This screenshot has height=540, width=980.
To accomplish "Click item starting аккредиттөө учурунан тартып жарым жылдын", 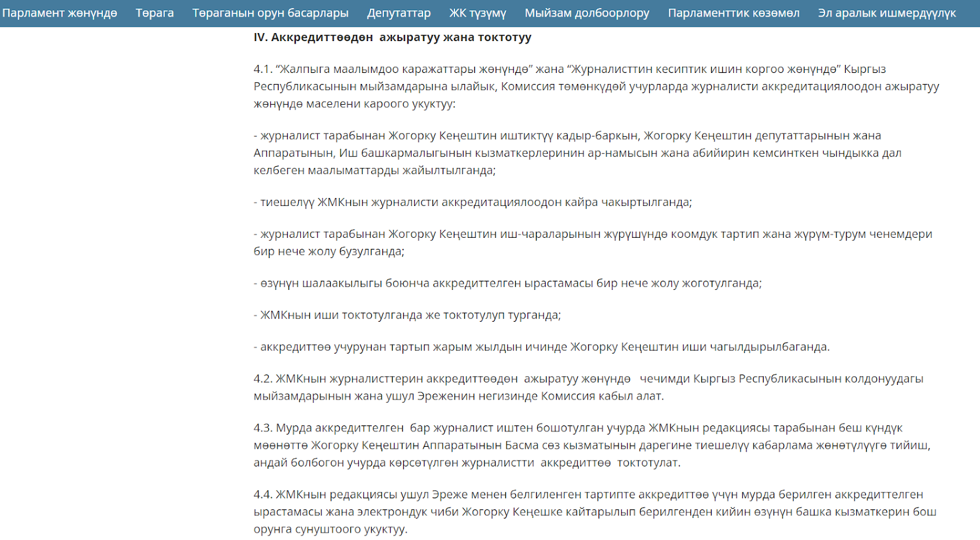I will pyautogui.click(x=541, y=347).
